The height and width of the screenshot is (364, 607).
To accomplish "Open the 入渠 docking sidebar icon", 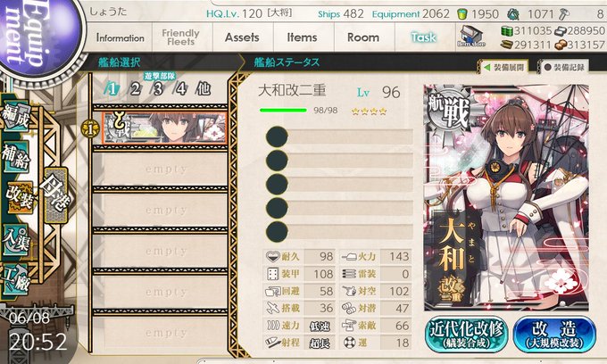I will click(x=16, y=240).
